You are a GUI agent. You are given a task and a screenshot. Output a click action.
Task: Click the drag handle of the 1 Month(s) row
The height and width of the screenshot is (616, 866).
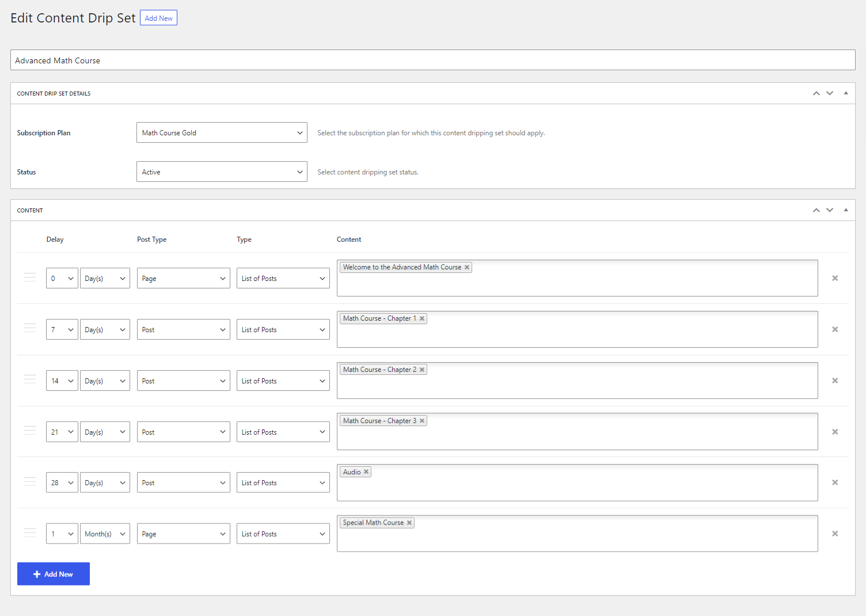pos(30,533)
